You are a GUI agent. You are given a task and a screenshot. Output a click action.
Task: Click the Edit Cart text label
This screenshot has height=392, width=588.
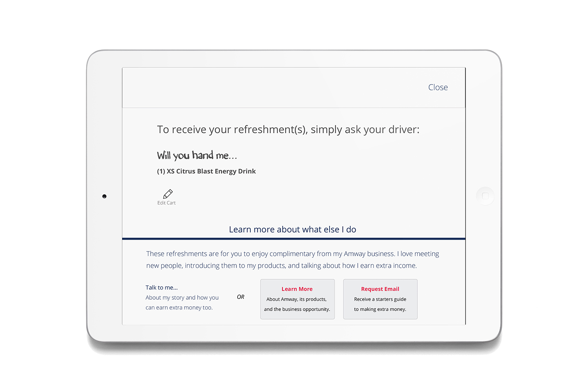pos(167,203)
